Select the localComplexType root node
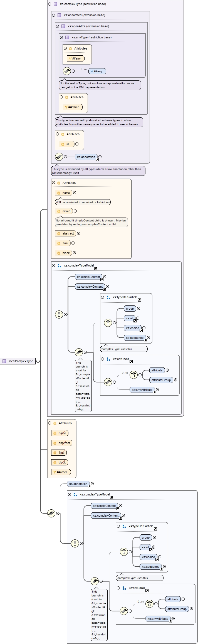The image size is (198, 644). 18,361
